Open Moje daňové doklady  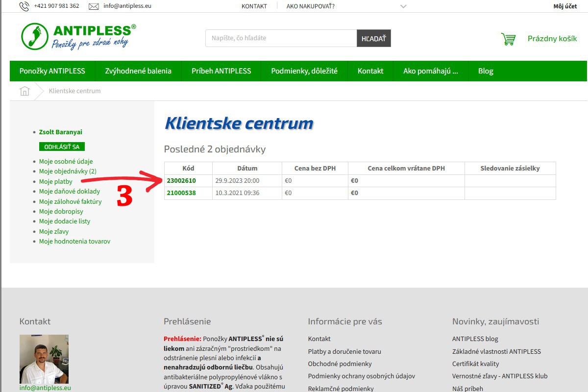[70, 191]
